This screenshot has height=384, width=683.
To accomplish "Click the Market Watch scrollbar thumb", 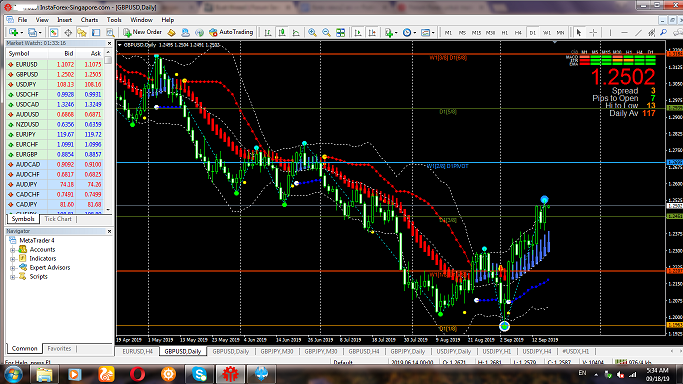I will 108,60.
